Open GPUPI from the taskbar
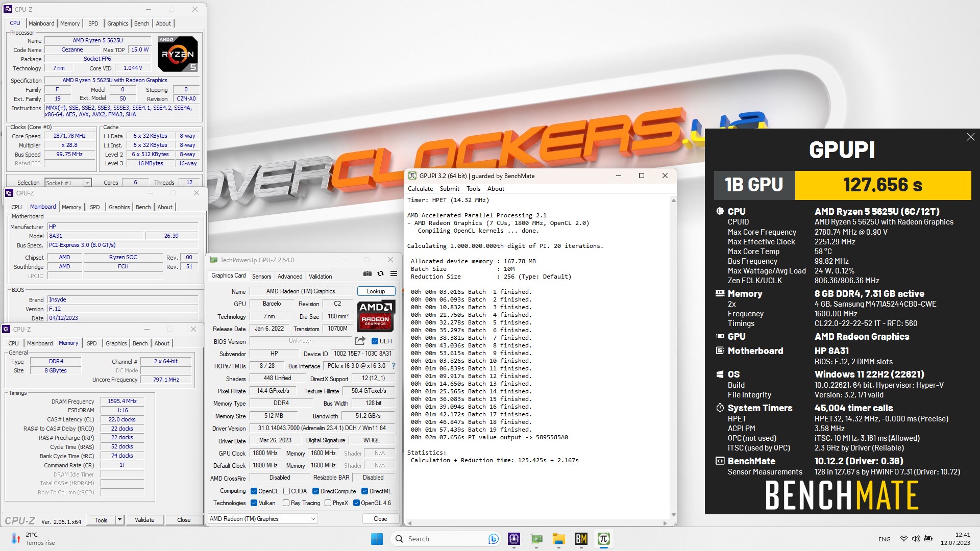This screenshot has height=551, width=980. point(603,539)
